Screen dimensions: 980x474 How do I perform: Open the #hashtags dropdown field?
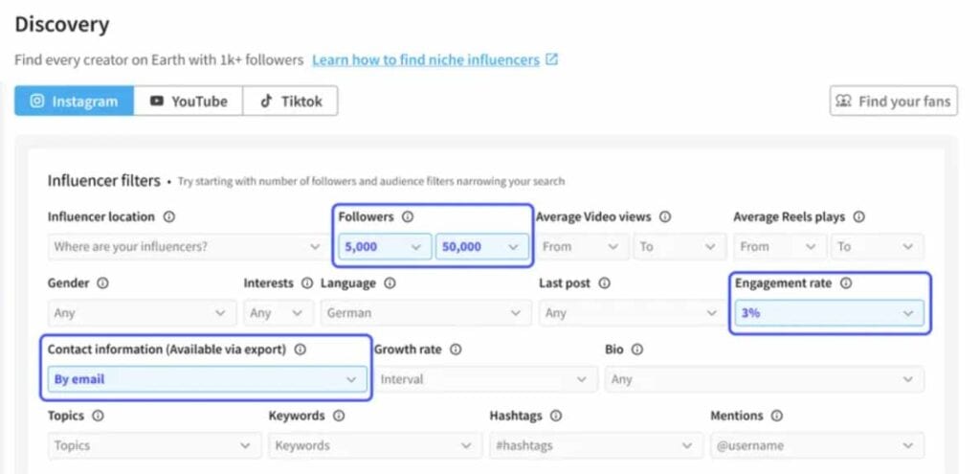tap(597, 445)
